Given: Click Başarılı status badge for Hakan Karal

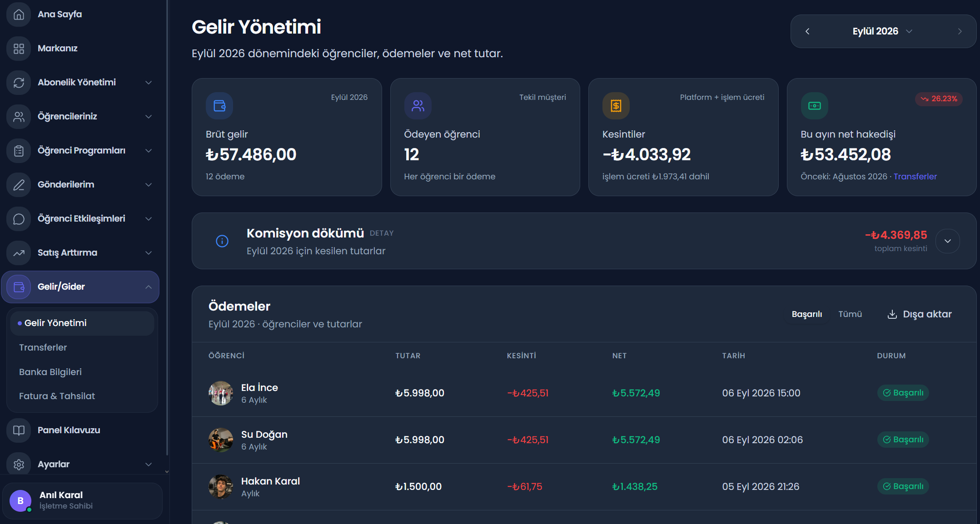Looking at the screenshot, I should [x=903, y=487].
